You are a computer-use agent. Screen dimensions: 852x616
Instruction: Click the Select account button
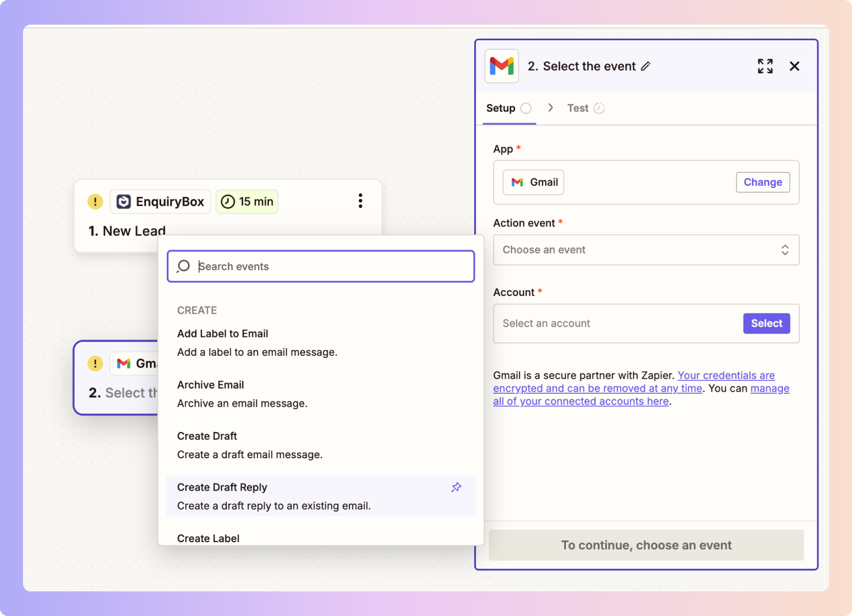(766, 323)
